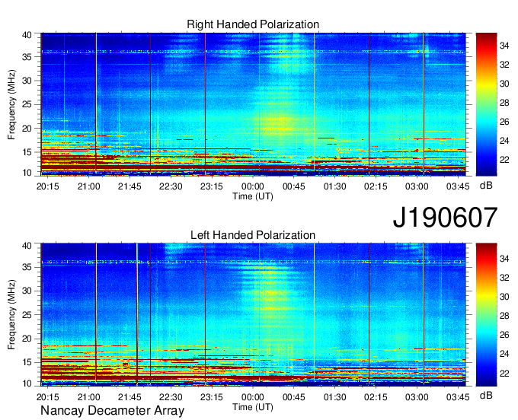Click the 02:15 time tick under Right Handed plot
This screenshot has height=420, width=518.
376,186
